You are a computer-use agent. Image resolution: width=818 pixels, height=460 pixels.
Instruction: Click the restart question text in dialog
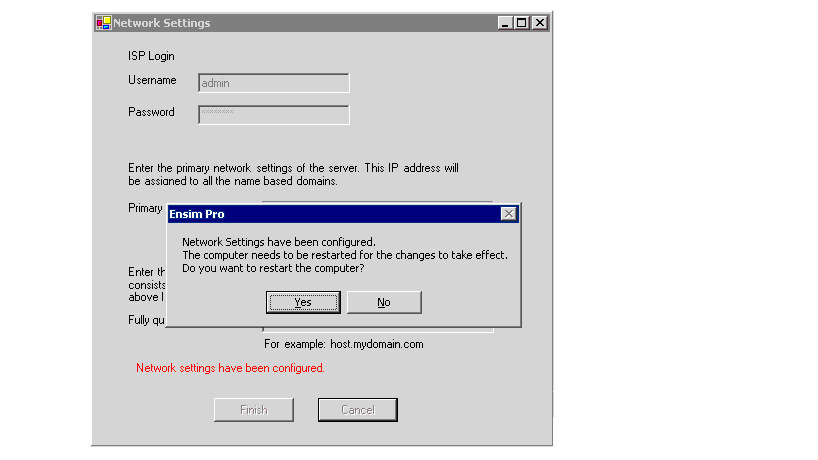pos(272,268)
